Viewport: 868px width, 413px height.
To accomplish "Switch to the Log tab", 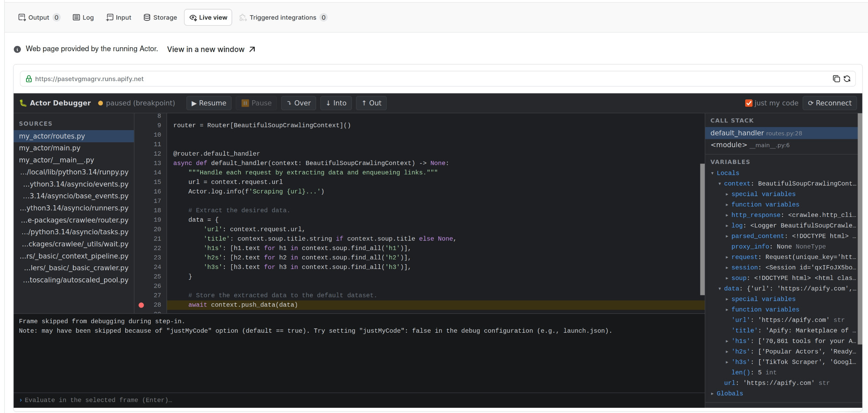I will [83, 17].
